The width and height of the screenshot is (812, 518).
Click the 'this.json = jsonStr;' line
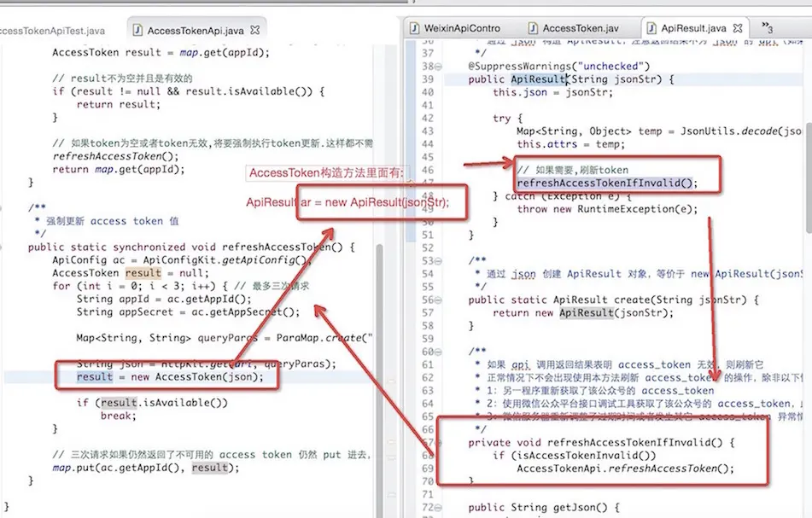pyautogui.click(x=553, y=92)
